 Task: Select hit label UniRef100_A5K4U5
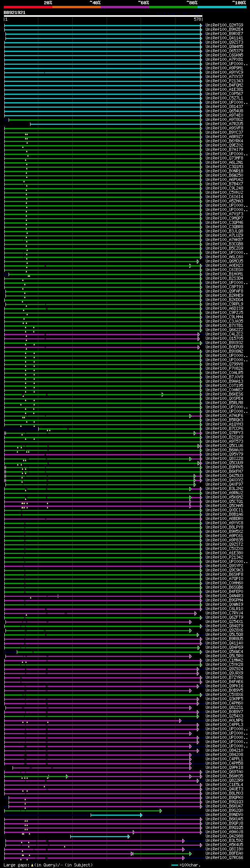(224, 845)
